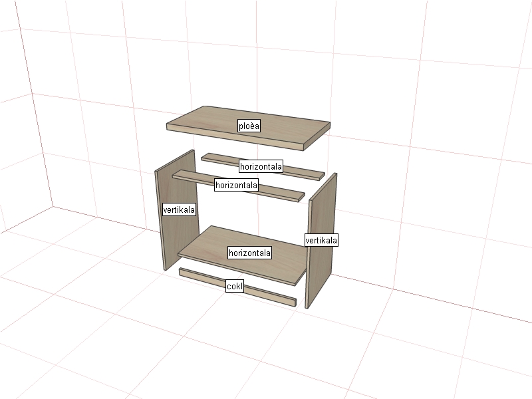Select the 'cokl' label on the plinth
Image resolution: width=532 pixels, height=399 pixels.
[235, 286]
